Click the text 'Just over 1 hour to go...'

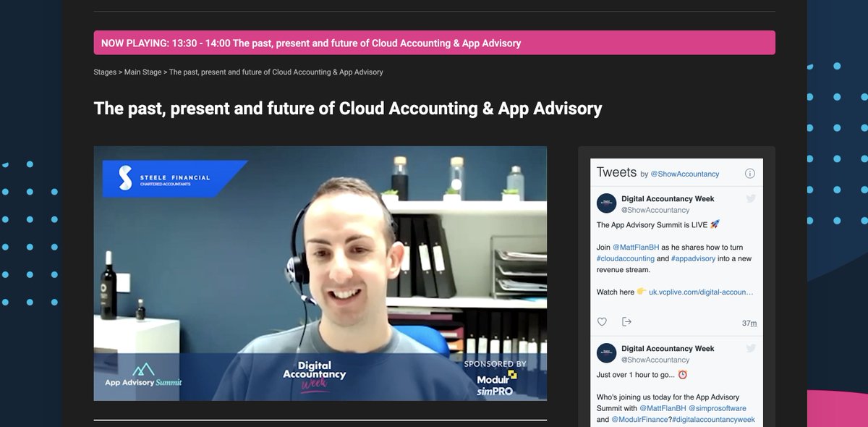click(x=636, y=375)
